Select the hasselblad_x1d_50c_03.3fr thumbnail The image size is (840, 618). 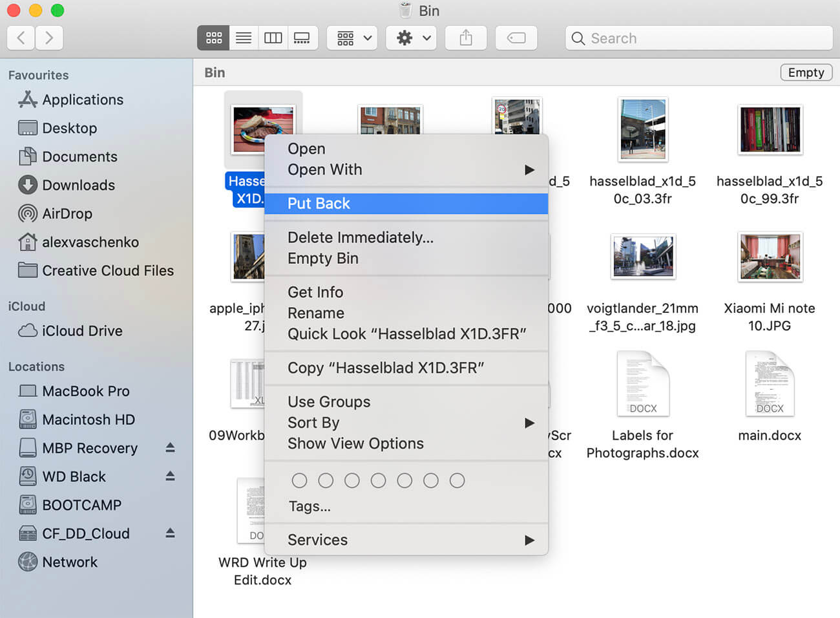tap(643, 129)
